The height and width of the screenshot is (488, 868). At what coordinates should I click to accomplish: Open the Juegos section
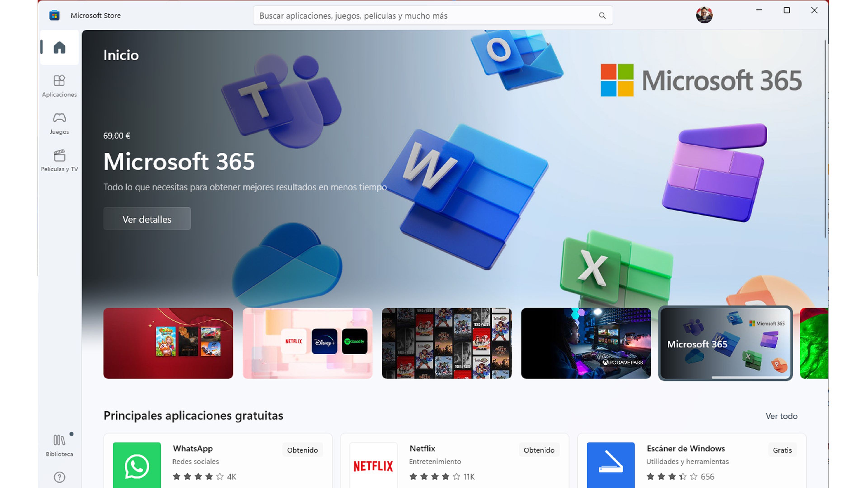coord(59,123)
